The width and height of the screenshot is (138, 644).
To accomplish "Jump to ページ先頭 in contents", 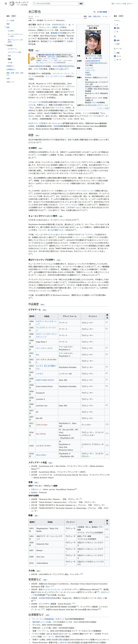I will pyautogui.click(x=10, y=21).
